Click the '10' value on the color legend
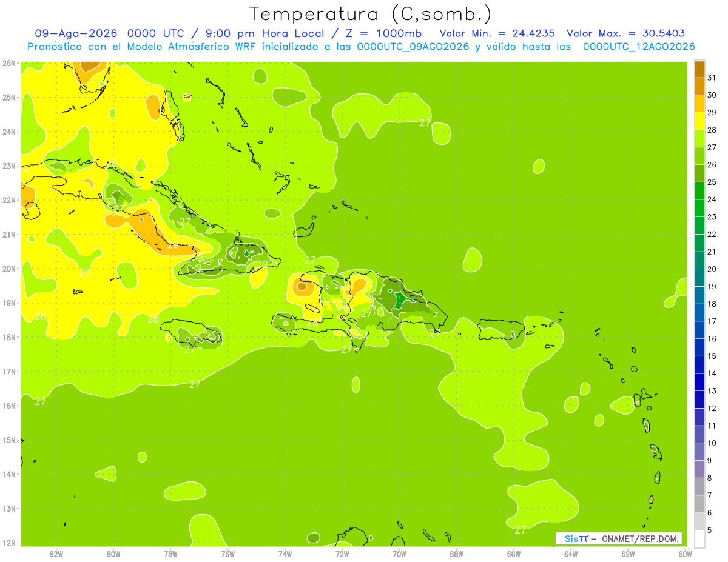Screen dimensions: 728x562 [x=712, y=443]
